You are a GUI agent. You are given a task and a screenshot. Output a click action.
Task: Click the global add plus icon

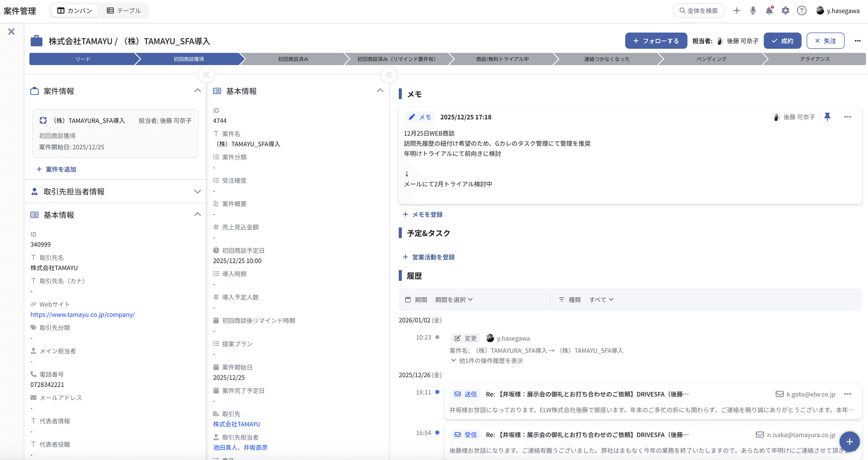(x=736, y=10)
